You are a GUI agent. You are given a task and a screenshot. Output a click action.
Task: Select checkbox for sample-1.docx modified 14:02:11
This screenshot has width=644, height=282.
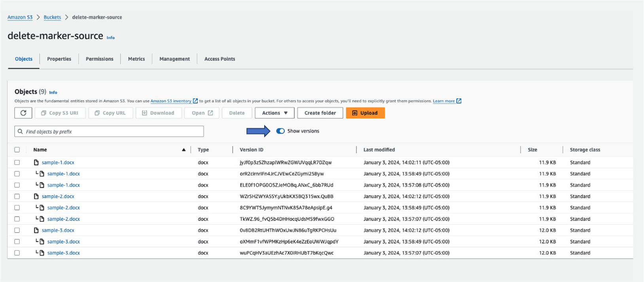[x=17, y=162]
